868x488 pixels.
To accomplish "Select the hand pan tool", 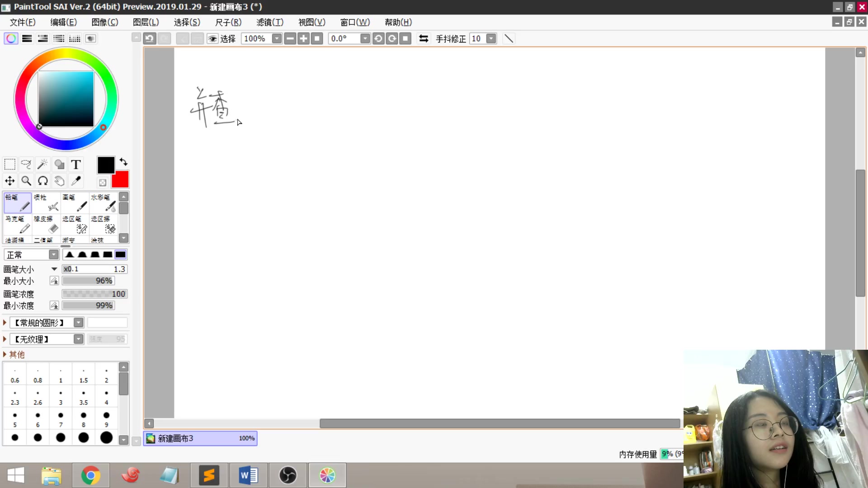I will [59, 181].
